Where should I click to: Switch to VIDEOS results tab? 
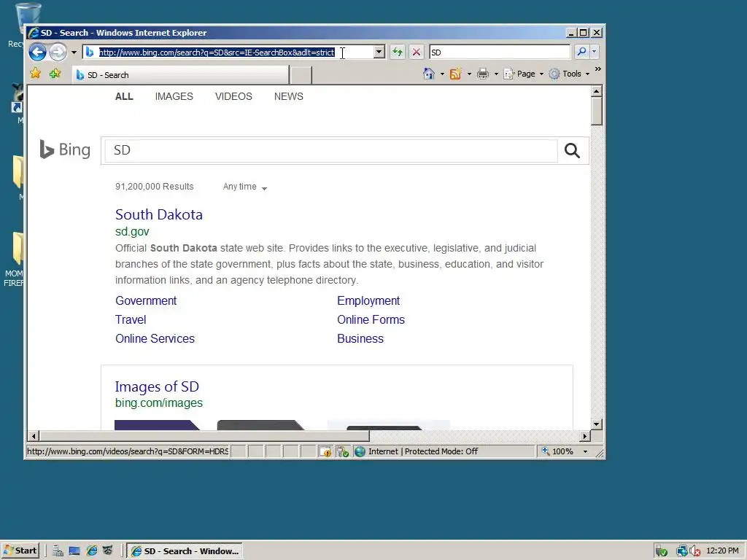click(x=233, y=96)
